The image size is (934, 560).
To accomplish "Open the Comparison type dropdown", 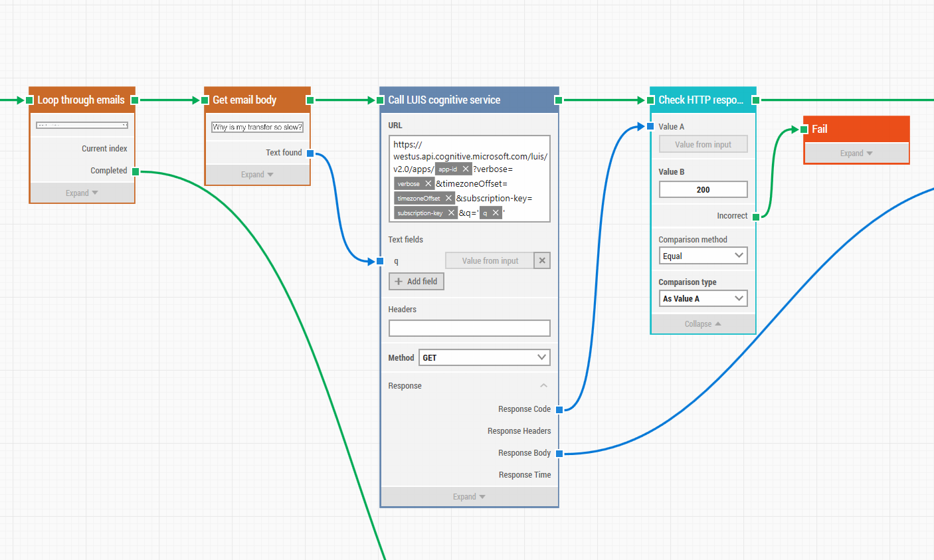I will coord(703,299).
